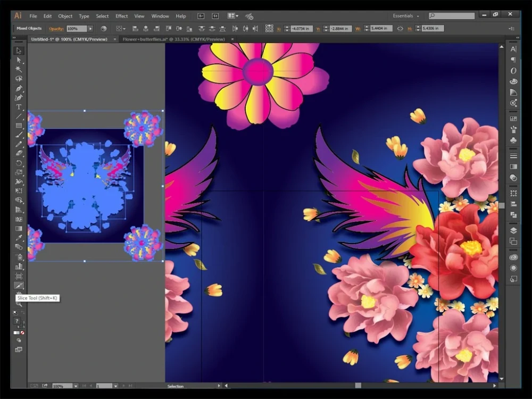Select the Shape Builder tool

[19, 200]
